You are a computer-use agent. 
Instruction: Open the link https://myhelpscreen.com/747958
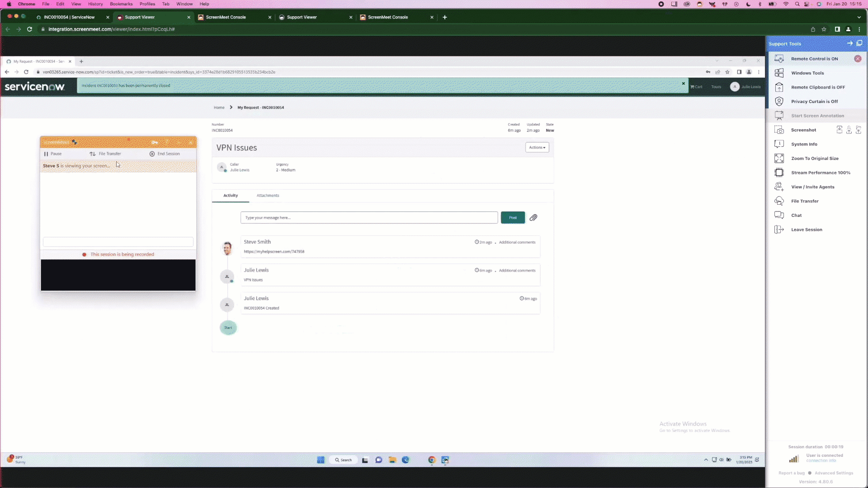coord(274,251)
